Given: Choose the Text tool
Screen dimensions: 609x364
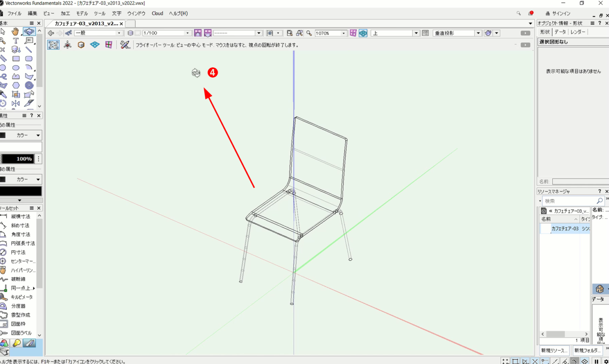Looking at the screenshot, I should pos(15,41).
